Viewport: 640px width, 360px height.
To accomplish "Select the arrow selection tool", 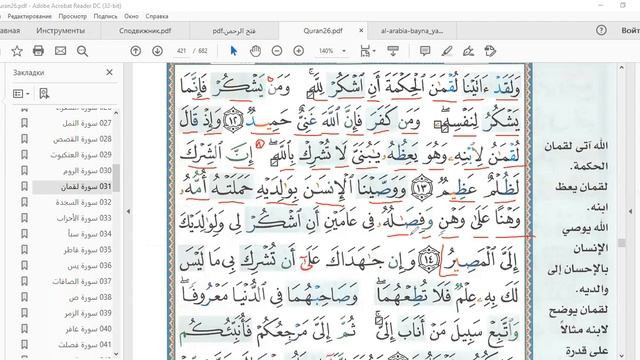I will (x=233, y=51).
